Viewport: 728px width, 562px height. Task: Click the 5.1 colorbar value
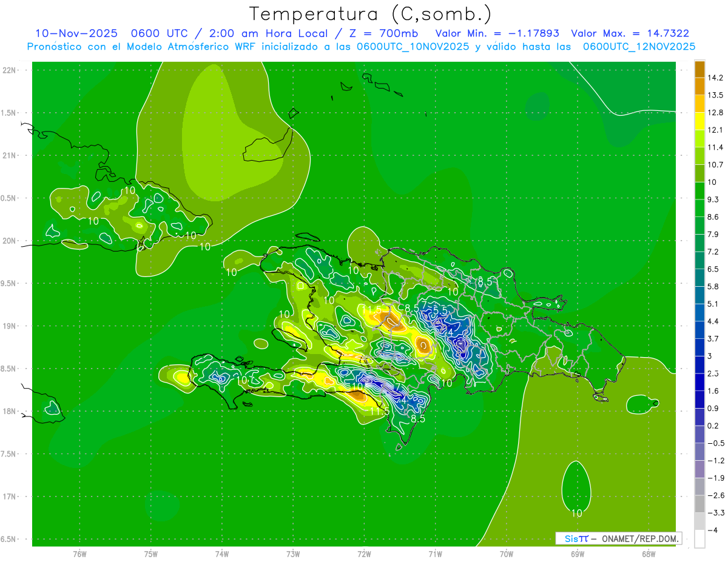713,304
